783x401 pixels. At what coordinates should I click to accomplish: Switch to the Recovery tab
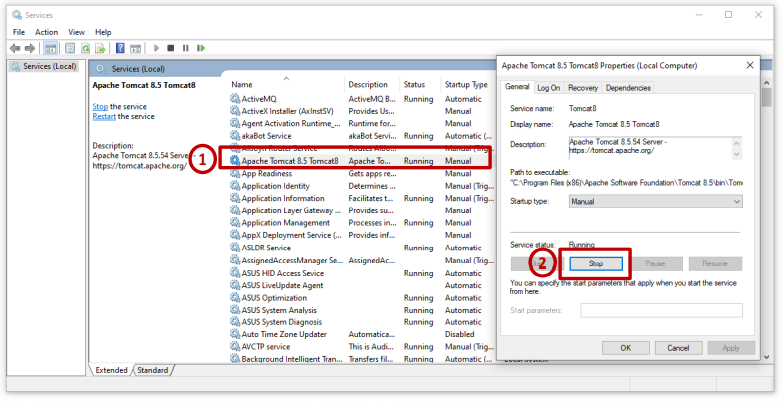[583, 88]
